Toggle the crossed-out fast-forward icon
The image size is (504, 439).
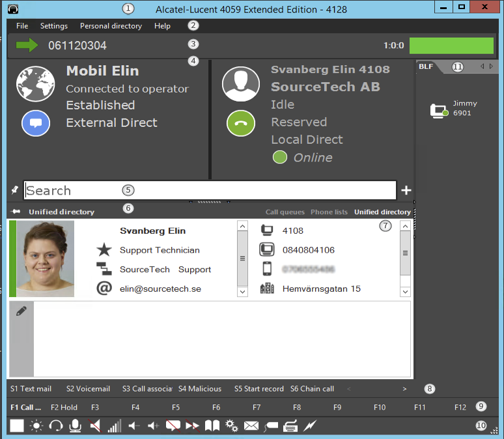tap(193, 426)
